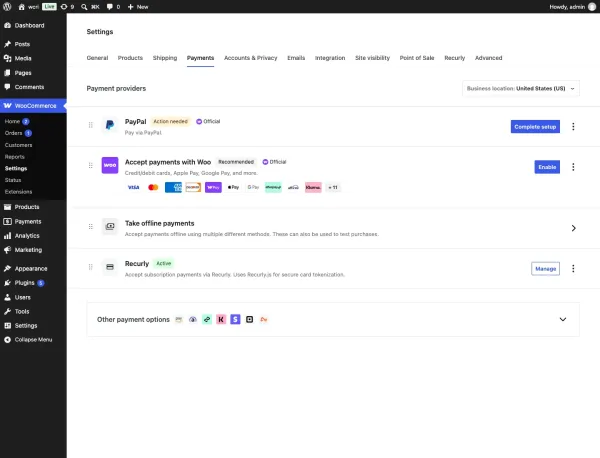Viewport: 600px width, 458px height.
Task: Open Tools sidebar item
Action: (22, 311)
